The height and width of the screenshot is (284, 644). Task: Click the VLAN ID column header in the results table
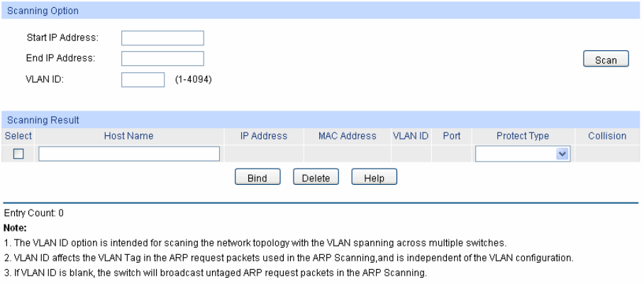(411, 136)
